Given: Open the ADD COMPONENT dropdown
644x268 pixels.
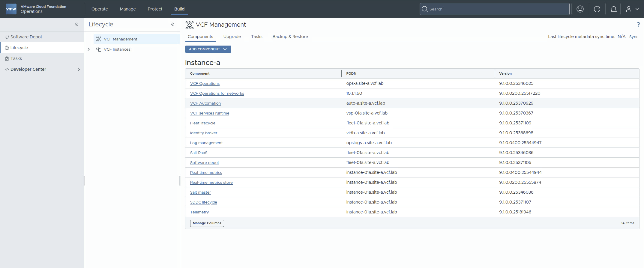Looking at the screenshot, I should [208, 49].
